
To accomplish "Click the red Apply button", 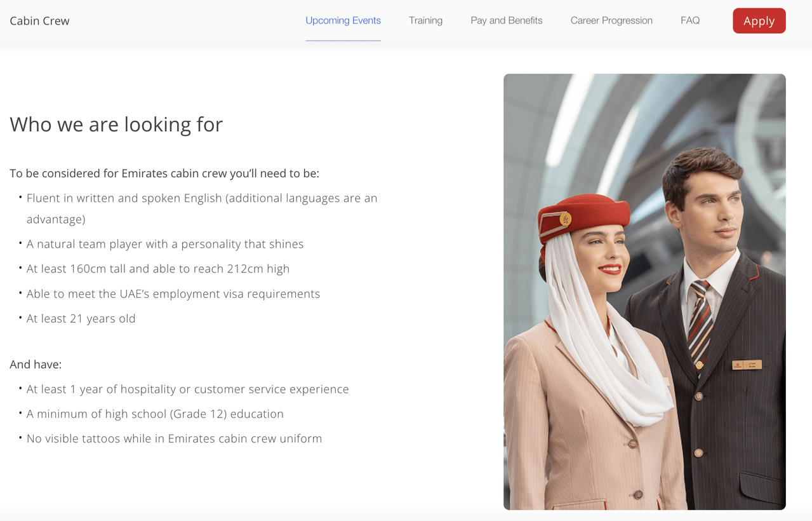I will coord(759,20).
